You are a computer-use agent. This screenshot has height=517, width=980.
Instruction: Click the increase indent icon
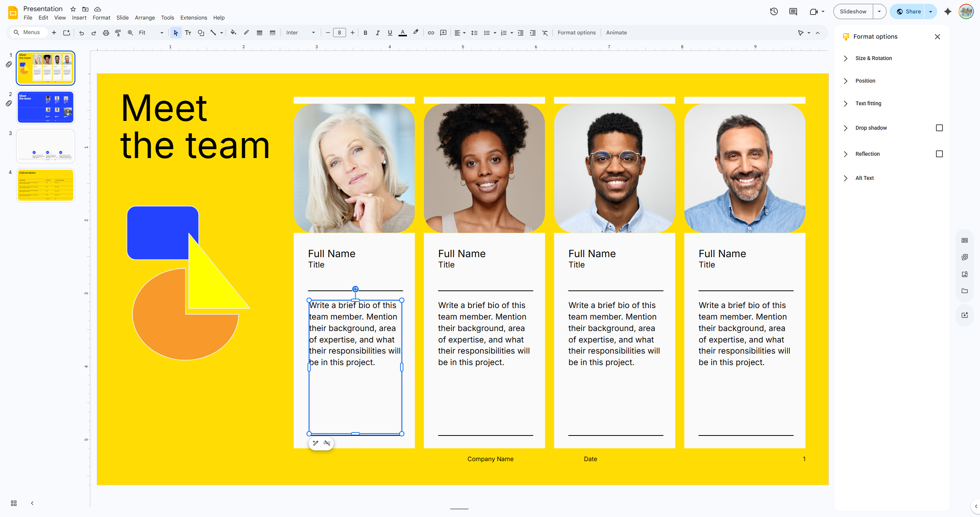pos(533,33)
